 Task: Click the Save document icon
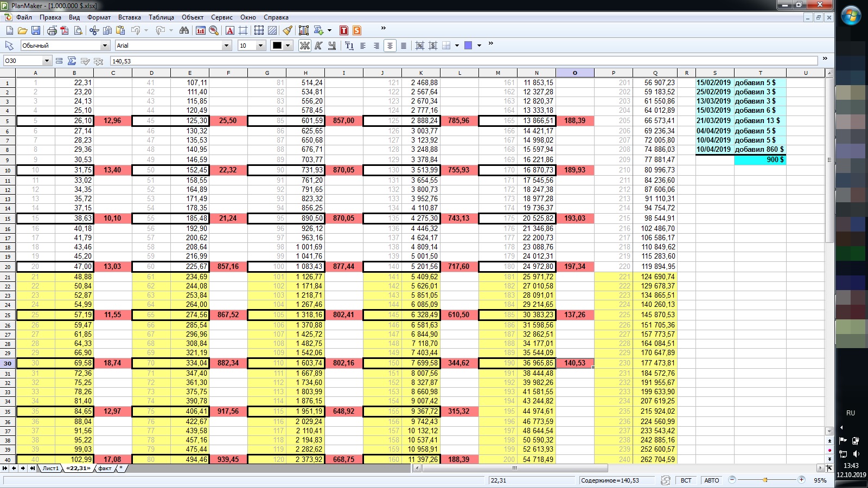click(36, 30)
